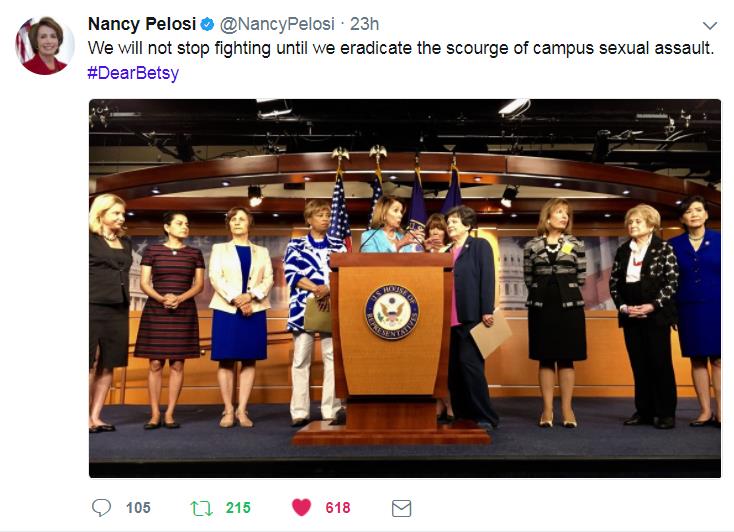Open the 23h timestamp link
734x532 pixels.
365,24
